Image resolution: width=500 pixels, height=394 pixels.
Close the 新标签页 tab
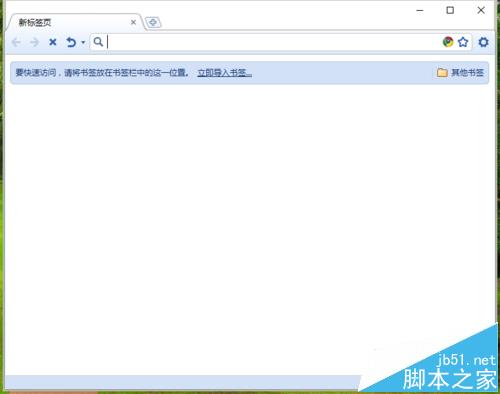pos(133,22)
